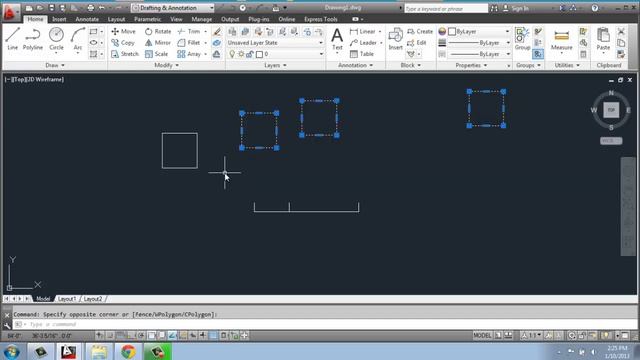Activate the Stretch tool

(x=125, y=54)
